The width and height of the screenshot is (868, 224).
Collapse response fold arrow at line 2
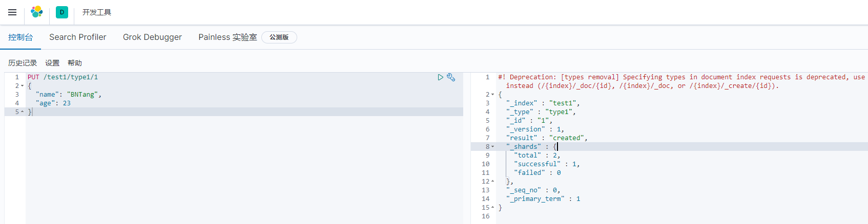click(493, 95)
